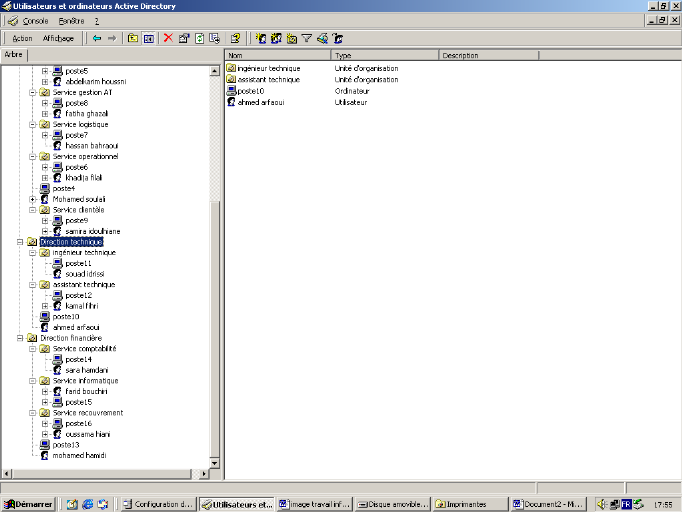Click the Help icon in the toolbar
The image size is (682, 512).
(x=235, y=38)
